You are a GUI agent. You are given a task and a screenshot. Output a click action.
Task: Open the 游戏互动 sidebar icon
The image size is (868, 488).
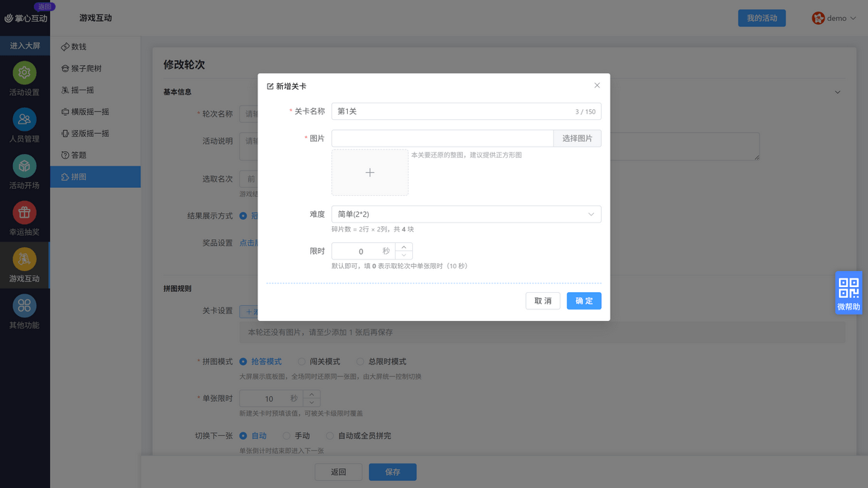[x=25, y=260]
